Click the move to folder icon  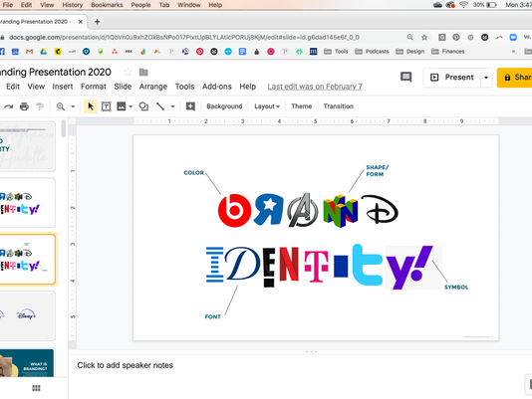pyautogui.click(x=143, y=73)
